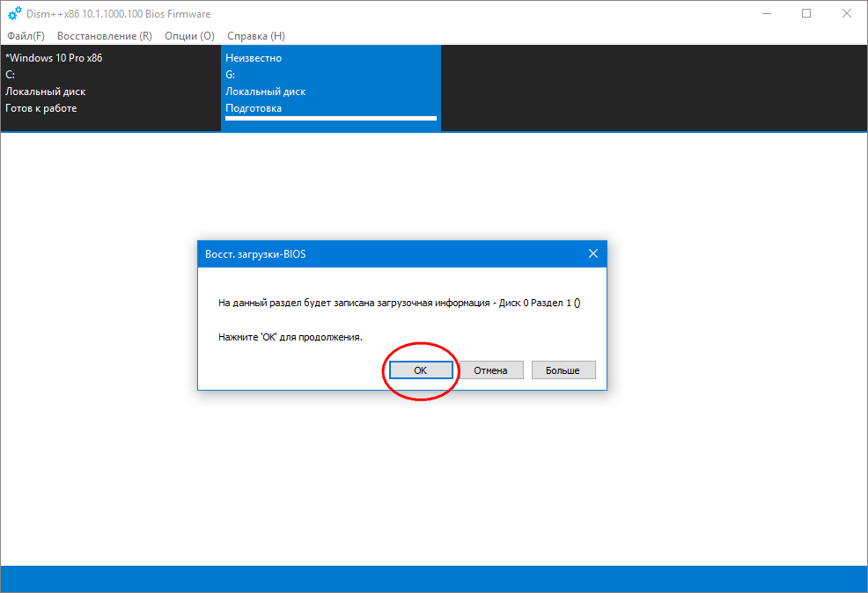The width and height of the screenshot is (868, 593).
Task: Click the 'Восст. загрузки-BIOS' dialog title
Action: 255,254
